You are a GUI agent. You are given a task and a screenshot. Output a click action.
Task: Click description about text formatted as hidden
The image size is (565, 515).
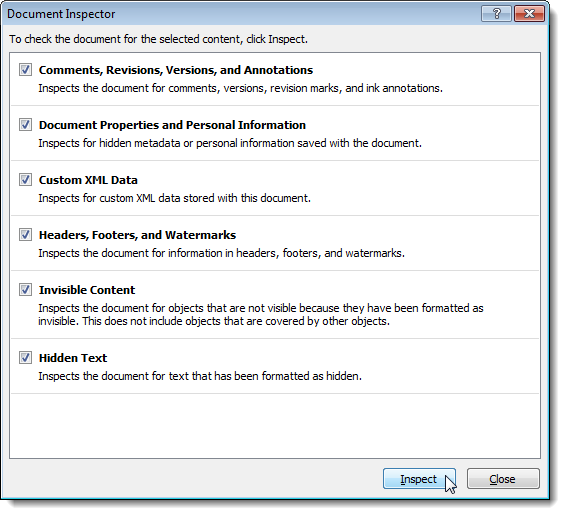pos(200,376)
